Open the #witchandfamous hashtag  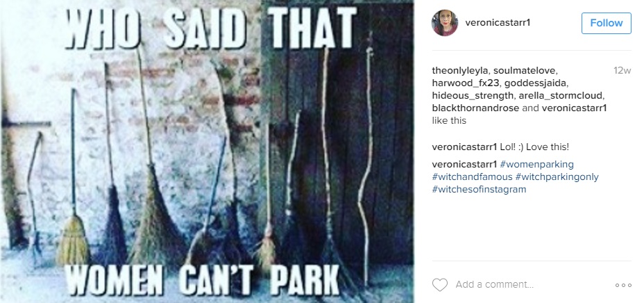coord(473,177)
